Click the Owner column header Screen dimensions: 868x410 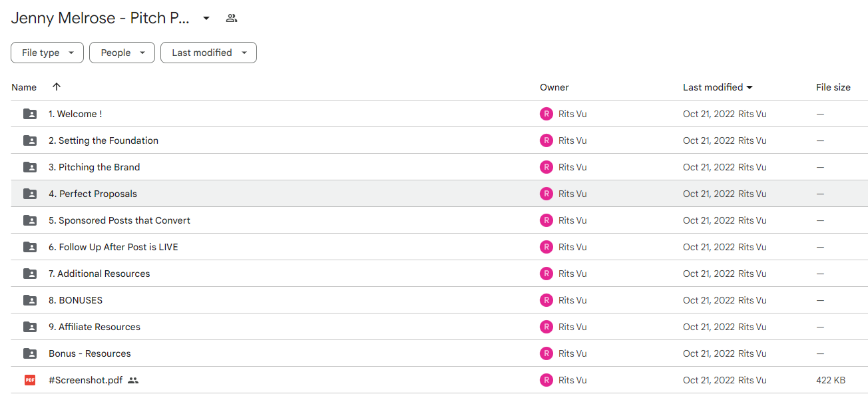(554, 87)
